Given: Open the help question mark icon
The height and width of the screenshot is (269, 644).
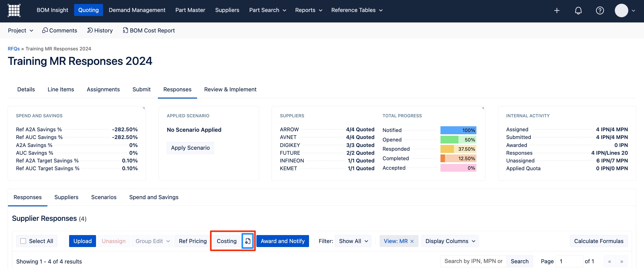Looking at the screenshot, I should tap(600, 10).
